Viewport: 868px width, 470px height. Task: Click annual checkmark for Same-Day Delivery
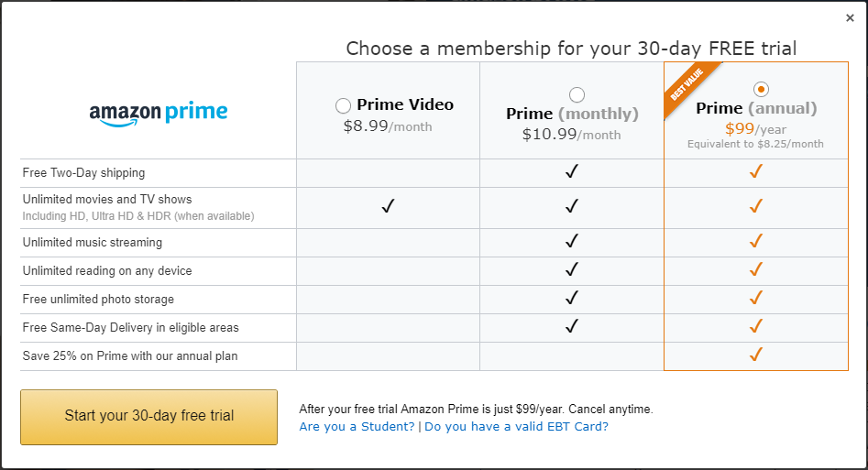tap(755, 327)
